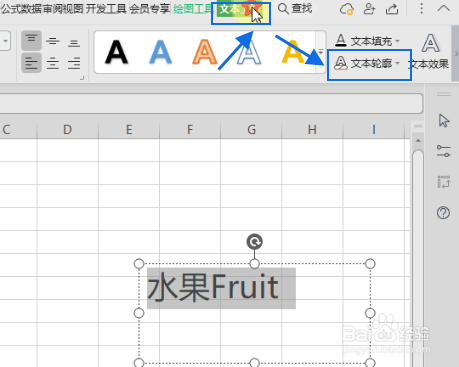Choose the blue A WordArt style
Image resolution: width=459 pixels, height=367 pixels.
pyautogui.click(x=160, y=52)
